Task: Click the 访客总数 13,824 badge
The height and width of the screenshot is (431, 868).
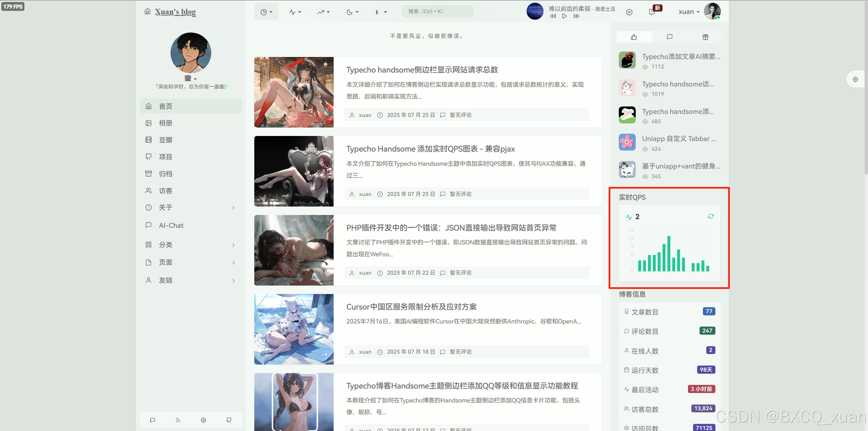Action: 703,409
